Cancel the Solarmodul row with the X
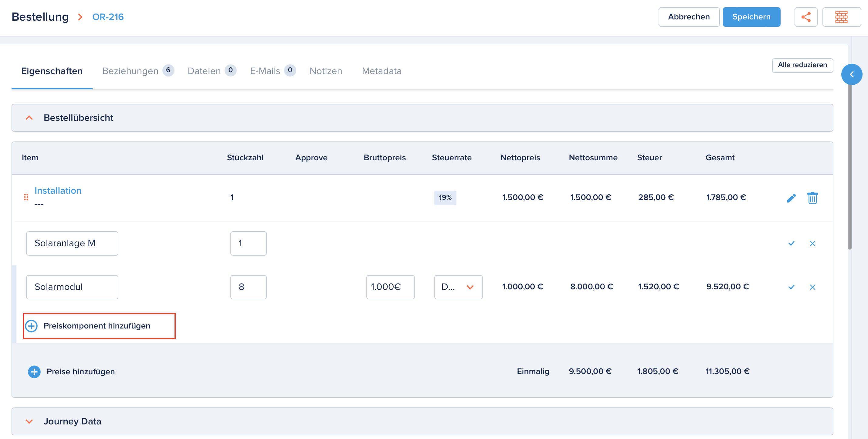Image resolution: width=868 pixels, height=439 pixels. [812, 287]
